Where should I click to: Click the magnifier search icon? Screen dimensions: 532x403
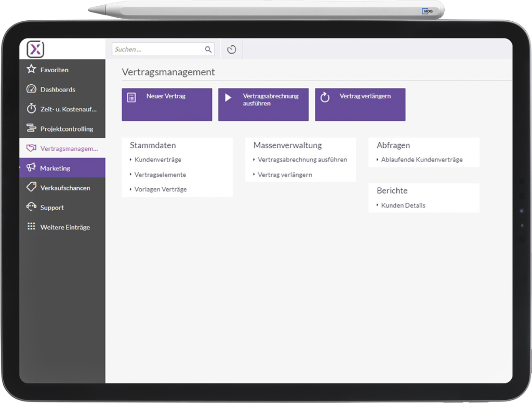coord(208,49)
